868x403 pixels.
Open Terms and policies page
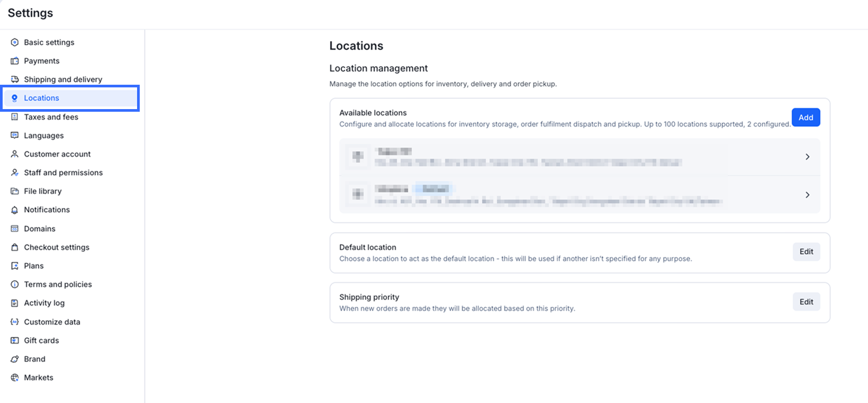58,284
